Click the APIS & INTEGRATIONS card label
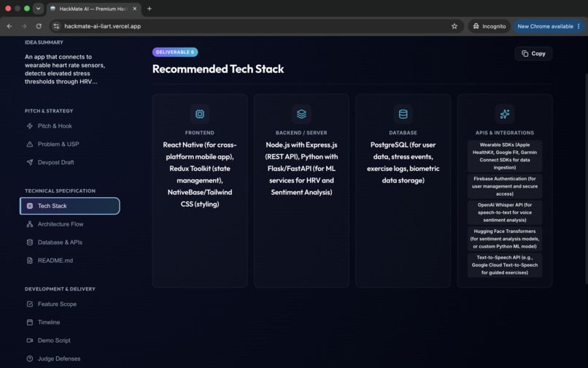The image size is (588, 368). tap(505, 133)
